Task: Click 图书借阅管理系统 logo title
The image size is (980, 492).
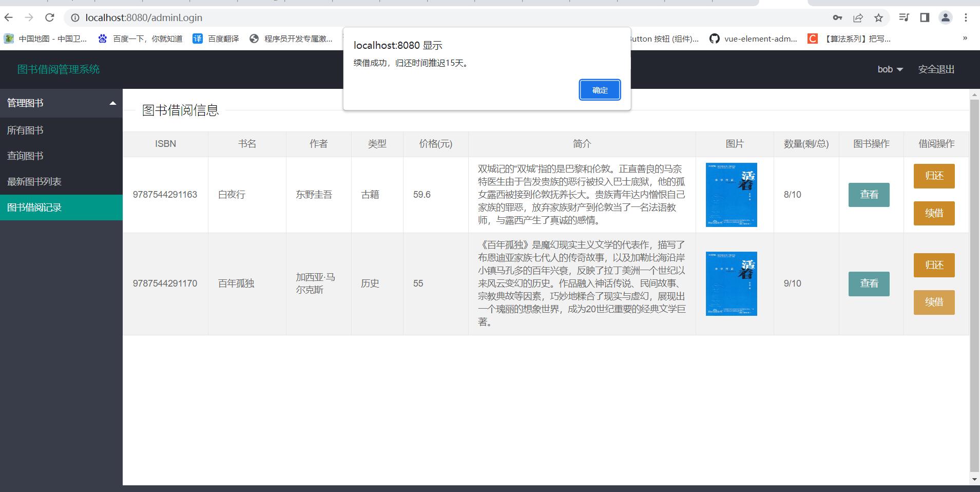Action: click(59, 69)
